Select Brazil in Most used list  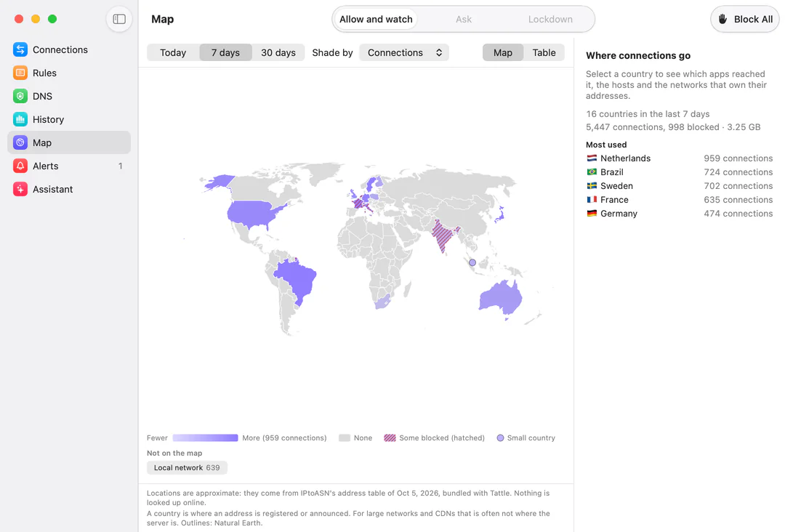pos(680,172)
